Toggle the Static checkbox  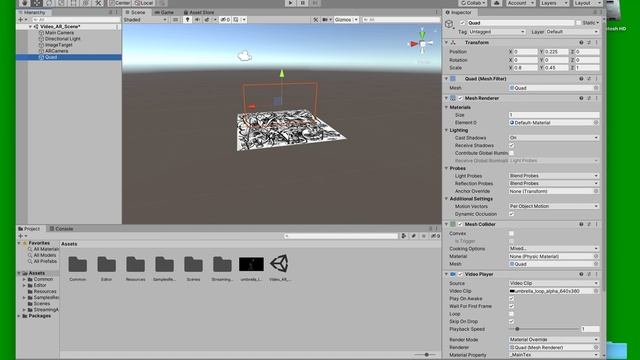coord(578,23)
